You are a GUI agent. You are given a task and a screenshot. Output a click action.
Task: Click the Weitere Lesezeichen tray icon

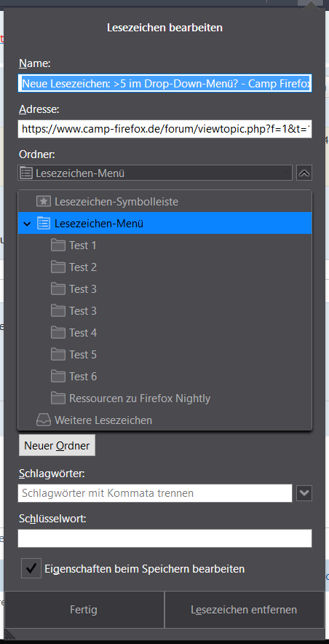click(44, 420)
